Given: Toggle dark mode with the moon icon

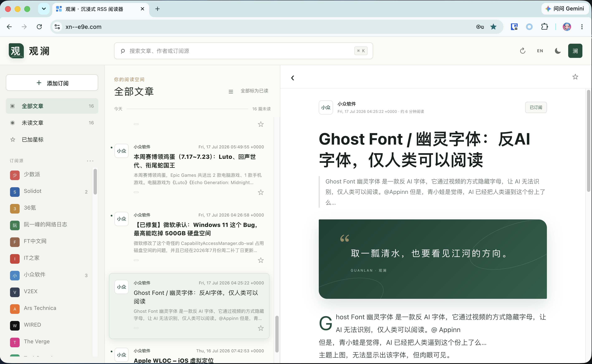Looking at the screenshot, I should coord(558,51).
